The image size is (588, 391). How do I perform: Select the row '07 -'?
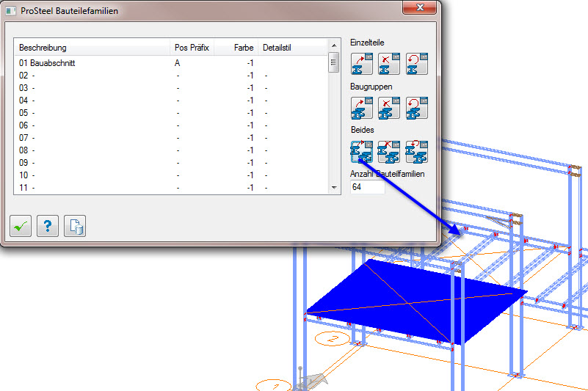[x=170, y=138]
